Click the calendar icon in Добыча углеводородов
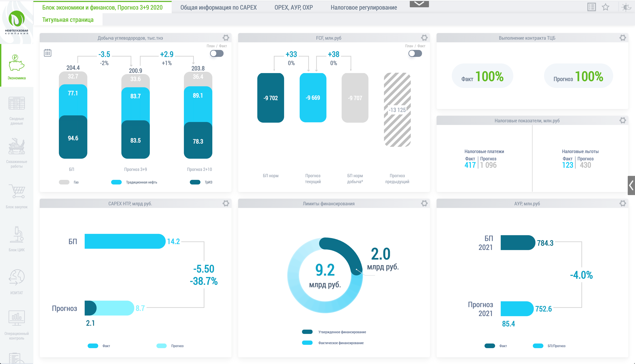Viewport: 635px width, 364px height. tap(47, 53)
